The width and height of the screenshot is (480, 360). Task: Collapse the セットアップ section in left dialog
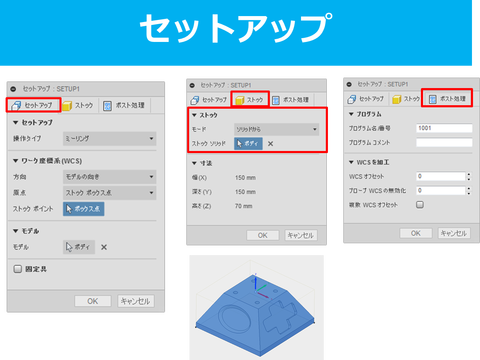(x=15, y=123)
